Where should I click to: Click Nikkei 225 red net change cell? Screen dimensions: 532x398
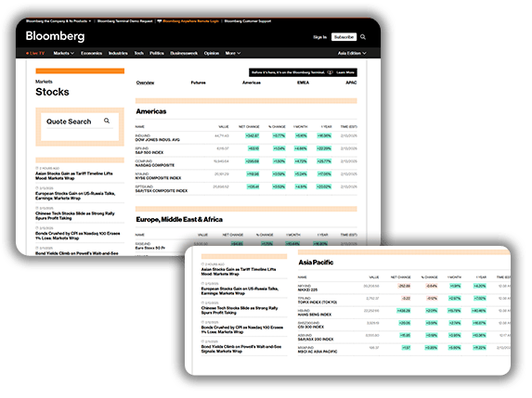[x=404, y=286]
